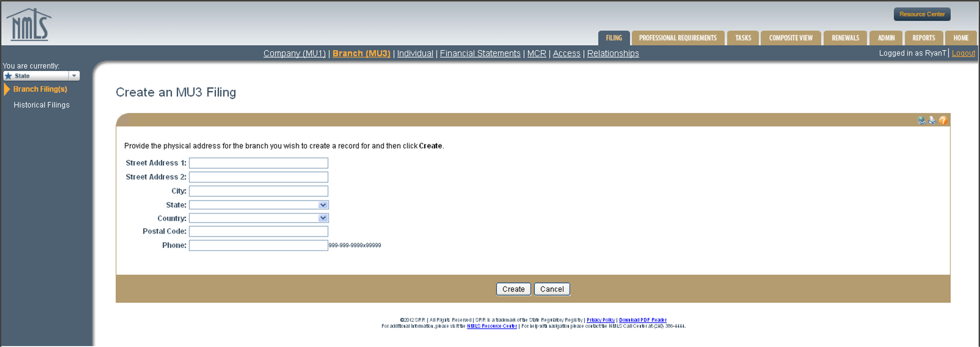Click into the Street Address 2 field
The width and height of the screenshot is (980, 347).
click(x=258, y=177)
